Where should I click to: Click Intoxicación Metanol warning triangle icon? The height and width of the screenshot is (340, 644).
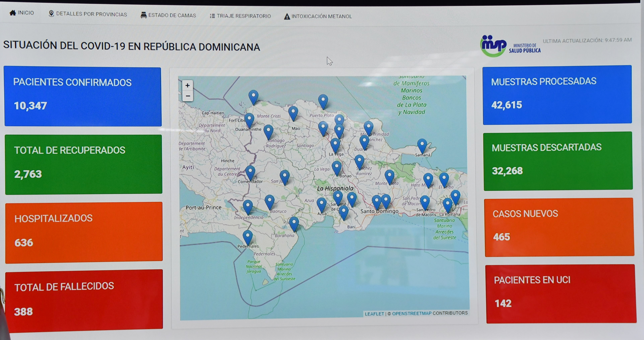287,17
